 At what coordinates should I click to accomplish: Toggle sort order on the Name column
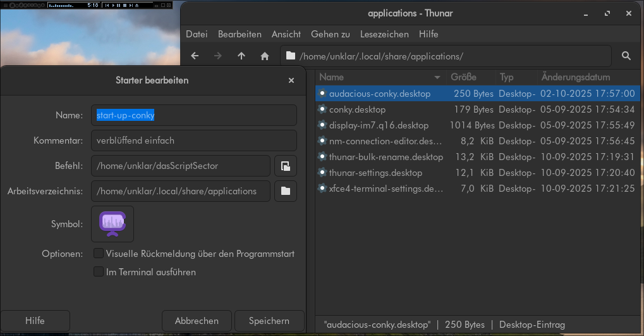click(380, 77)
